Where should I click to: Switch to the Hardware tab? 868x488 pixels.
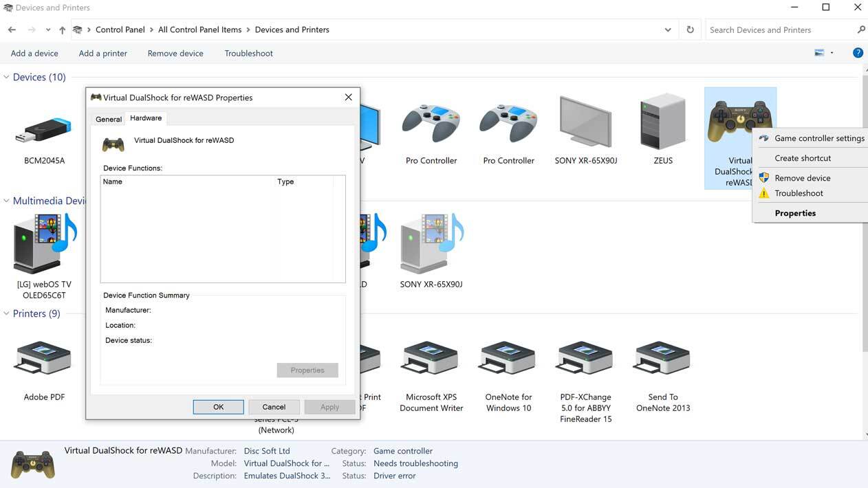coord(146,118)
